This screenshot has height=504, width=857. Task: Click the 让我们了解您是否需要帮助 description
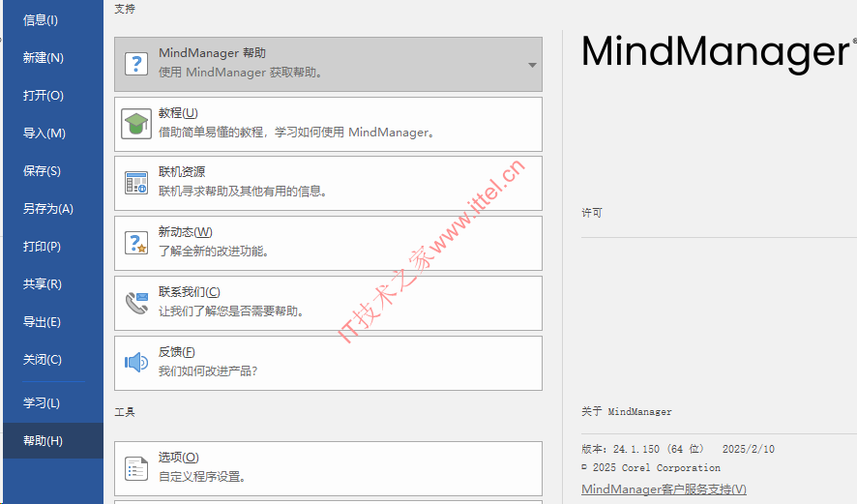pyautogui.click(x=231, y=311)
